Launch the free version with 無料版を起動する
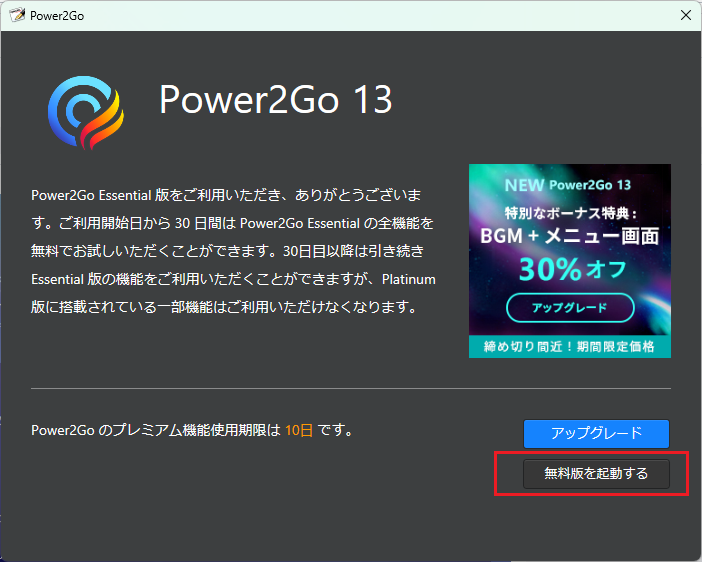The image size is (702, 562). (x=596, y=473)
